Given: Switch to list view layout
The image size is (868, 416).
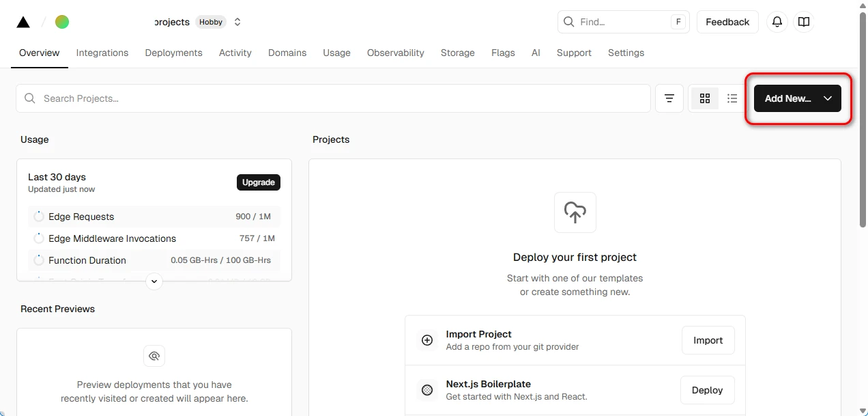Looking at the screenshot, I should point(732,98).
